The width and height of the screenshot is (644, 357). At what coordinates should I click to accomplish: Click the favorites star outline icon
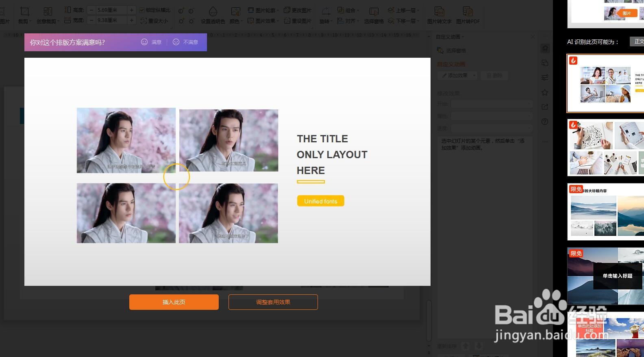(x=545, y=92)
